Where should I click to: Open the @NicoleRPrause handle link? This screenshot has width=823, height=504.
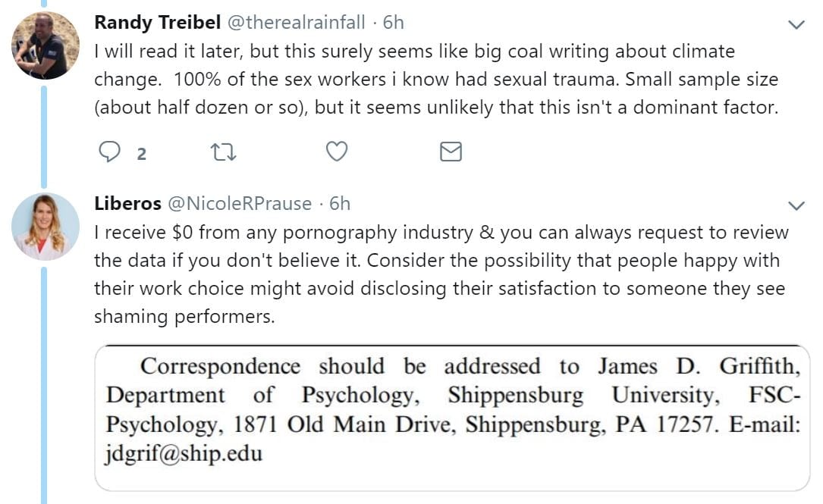[x=240, y=203]
